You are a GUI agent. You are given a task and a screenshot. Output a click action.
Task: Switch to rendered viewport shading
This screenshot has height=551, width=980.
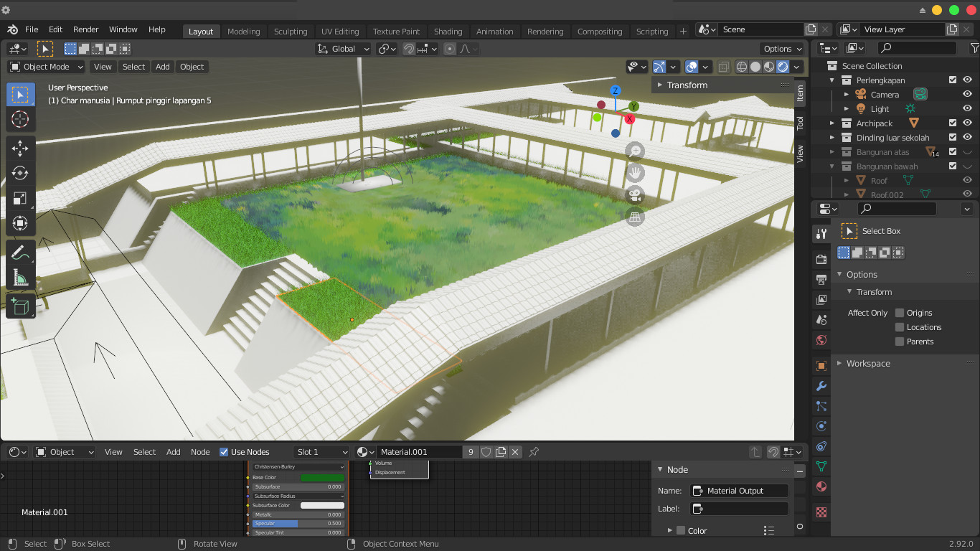(x=783, y=67)
